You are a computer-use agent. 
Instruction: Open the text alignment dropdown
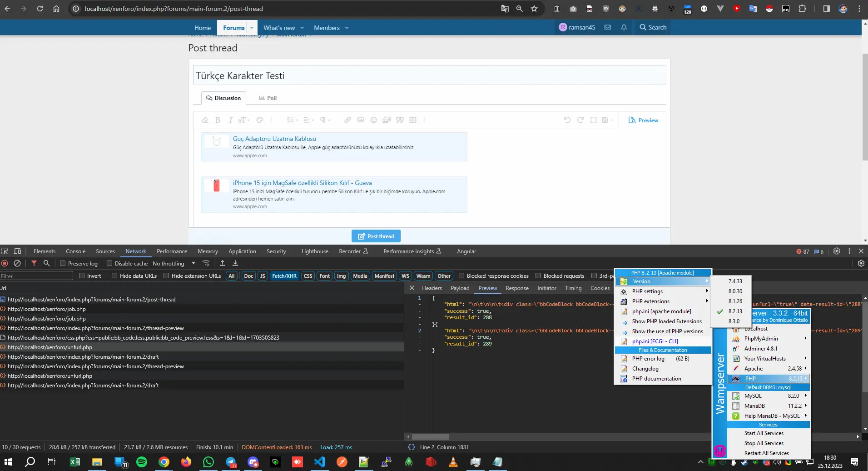[308, 120]
